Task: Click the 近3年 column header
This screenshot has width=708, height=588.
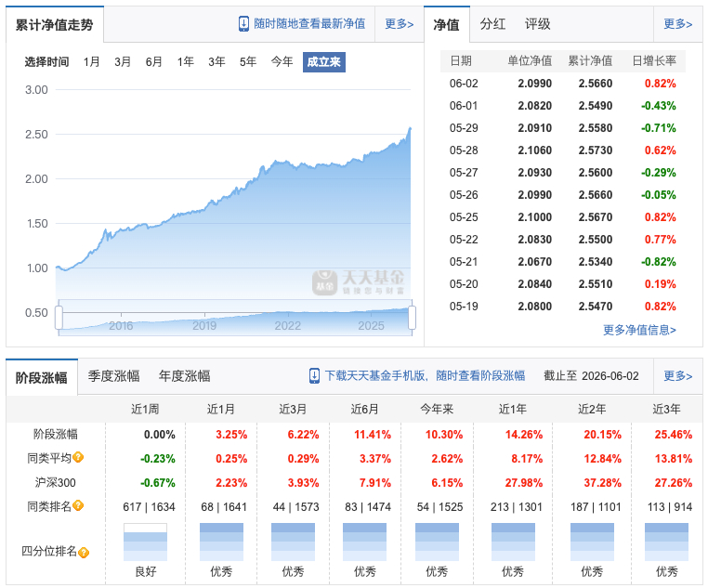Action: [666, 410]
